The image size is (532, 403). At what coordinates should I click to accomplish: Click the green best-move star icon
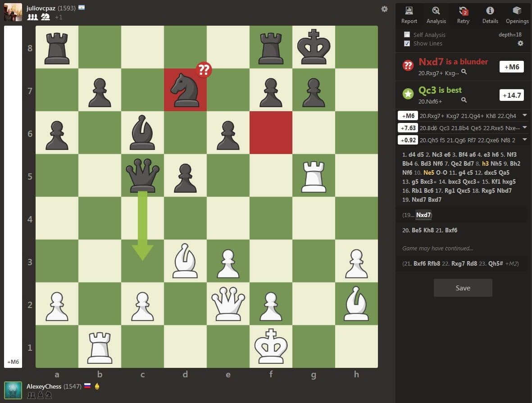pyautogui.click(x=408, y=94)
